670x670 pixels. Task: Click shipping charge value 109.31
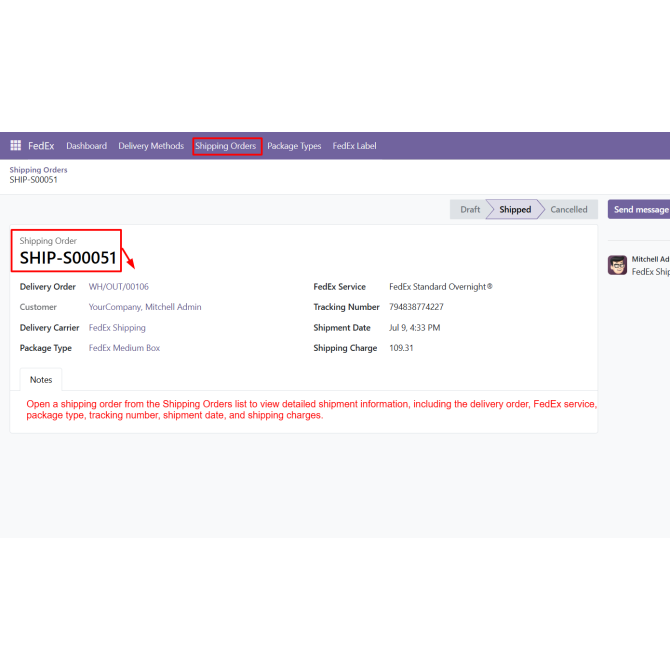401,348
